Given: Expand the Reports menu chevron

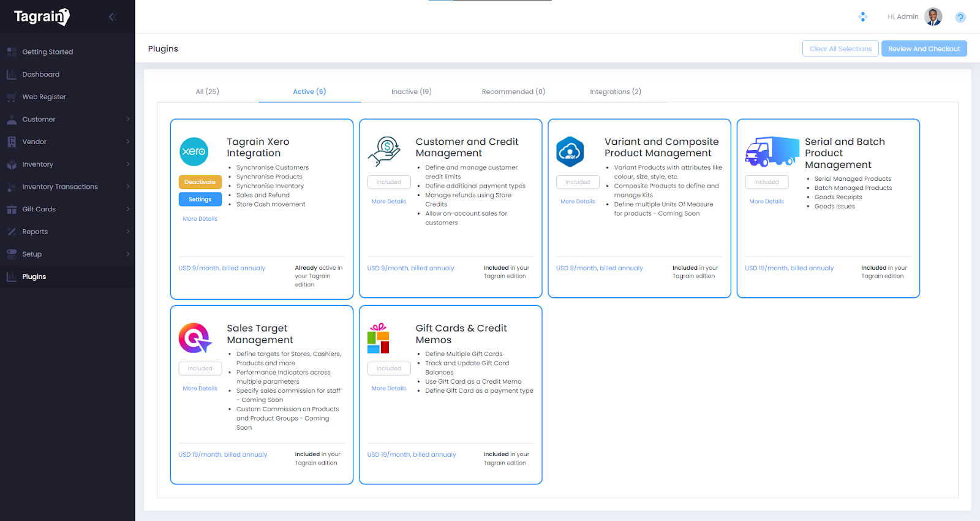Looking at the screenshot, I should click(128, 232).
